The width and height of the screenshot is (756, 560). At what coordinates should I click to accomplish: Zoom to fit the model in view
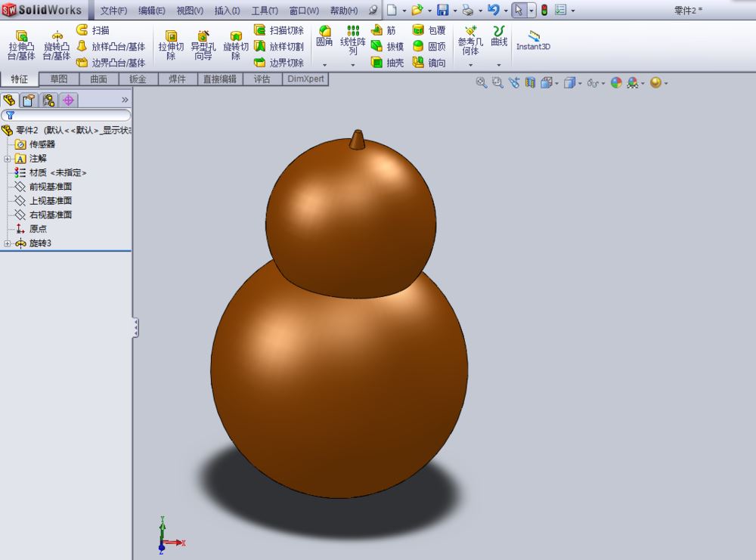481,82
